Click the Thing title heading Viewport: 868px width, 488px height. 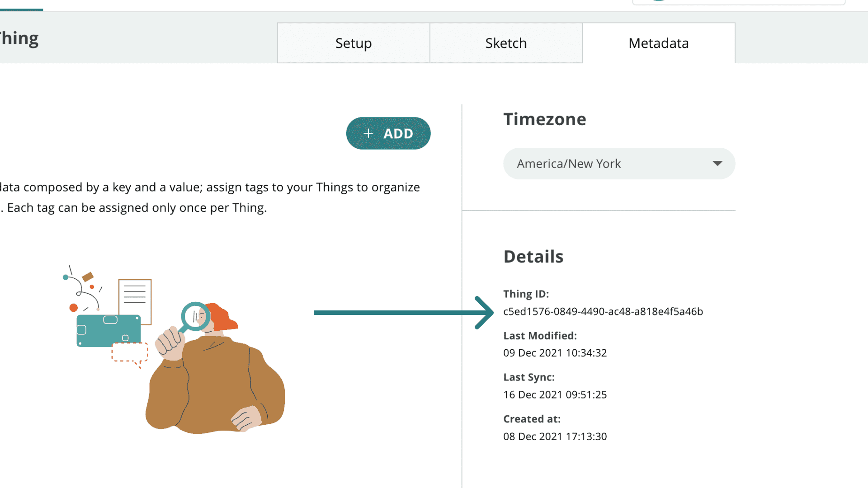tap(19, 38)
